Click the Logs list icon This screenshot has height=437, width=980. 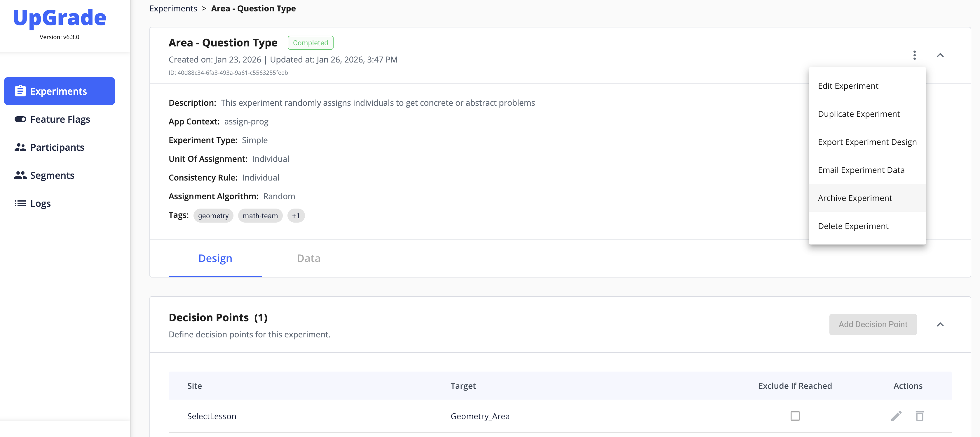tap(20, 203)
